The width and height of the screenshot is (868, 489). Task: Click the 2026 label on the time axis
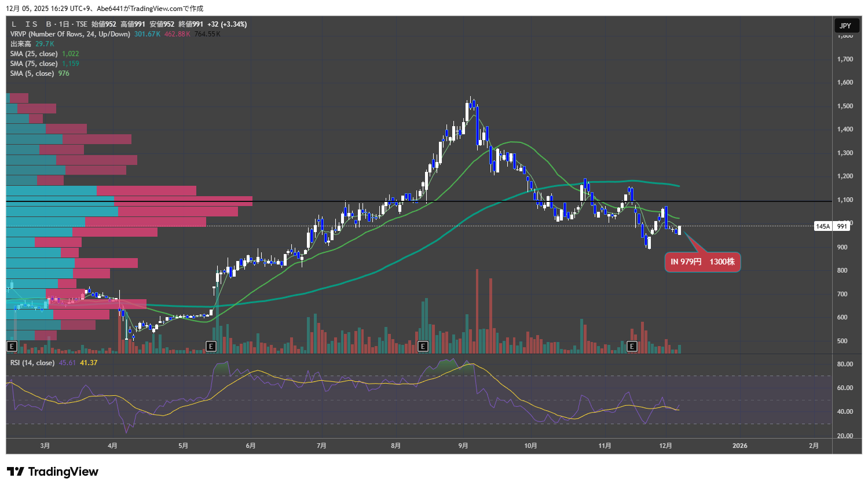click(739, 446)
